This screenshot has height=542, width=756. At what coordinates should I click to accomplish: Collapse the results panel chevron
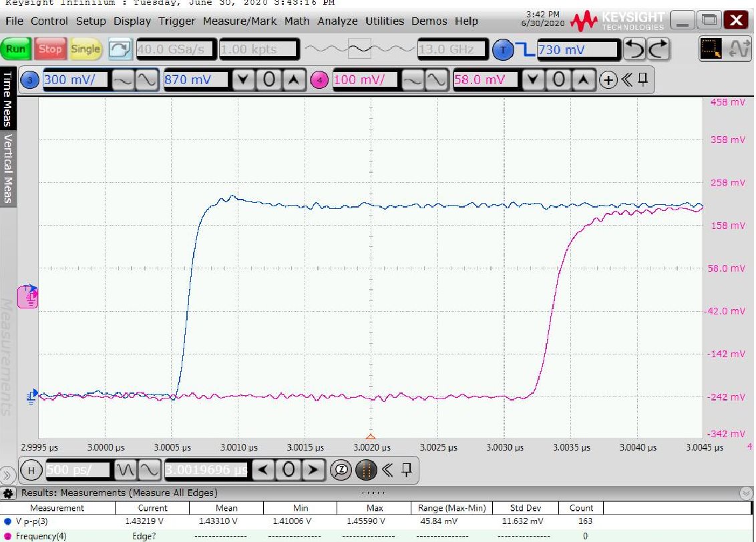(746, 493)
